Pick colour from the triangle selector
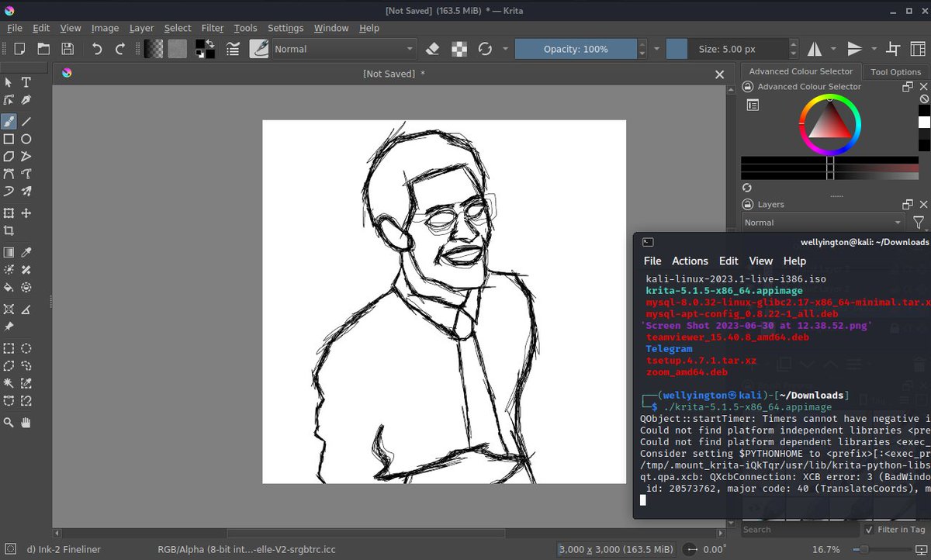The width and height of the screenshot is (931, 560). (x=829, y=120)
